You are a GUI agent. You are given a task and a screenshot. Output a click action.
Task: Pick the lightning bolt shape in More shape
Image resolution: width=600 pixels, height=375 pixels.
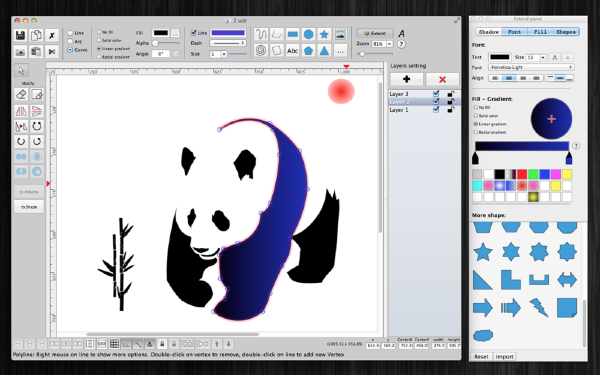(539, 308)
